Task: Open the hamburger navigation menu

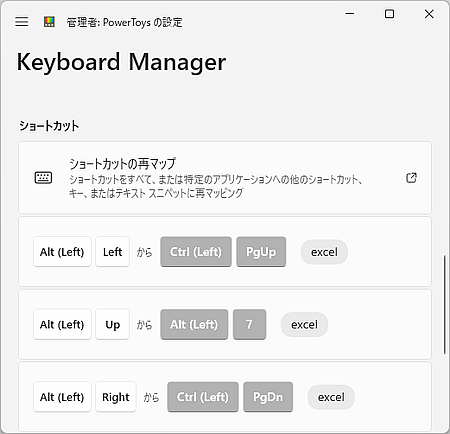Action: click(22, 22)
